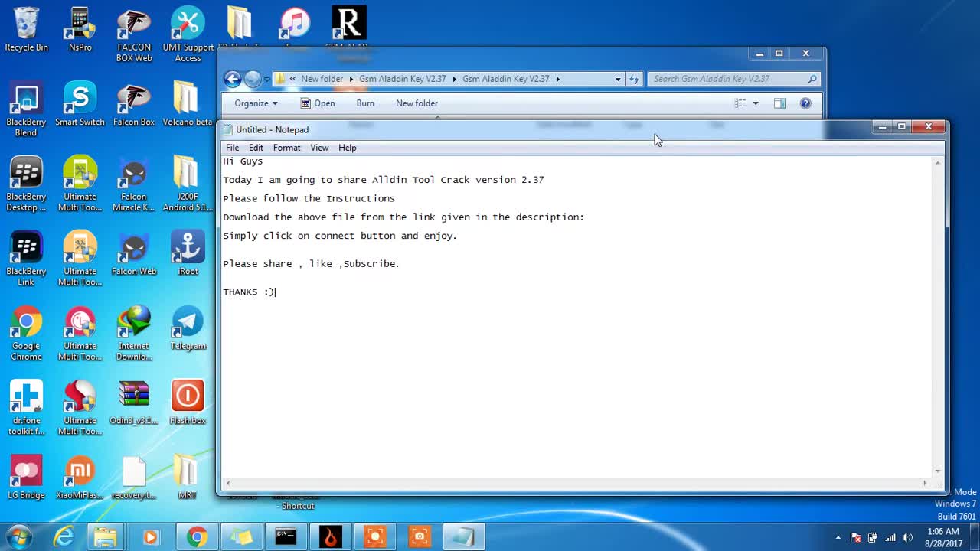Open the J200F Android 5.1 folder
980x551 pixels.
188,184
